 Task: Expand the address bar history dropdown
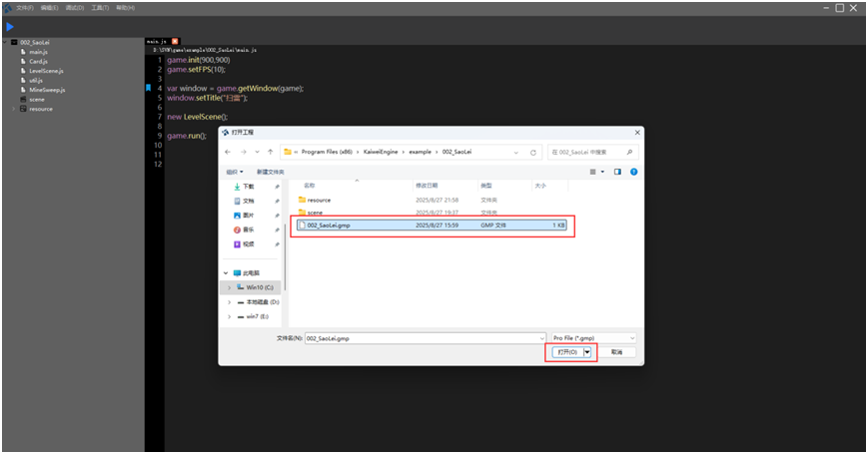516,152
